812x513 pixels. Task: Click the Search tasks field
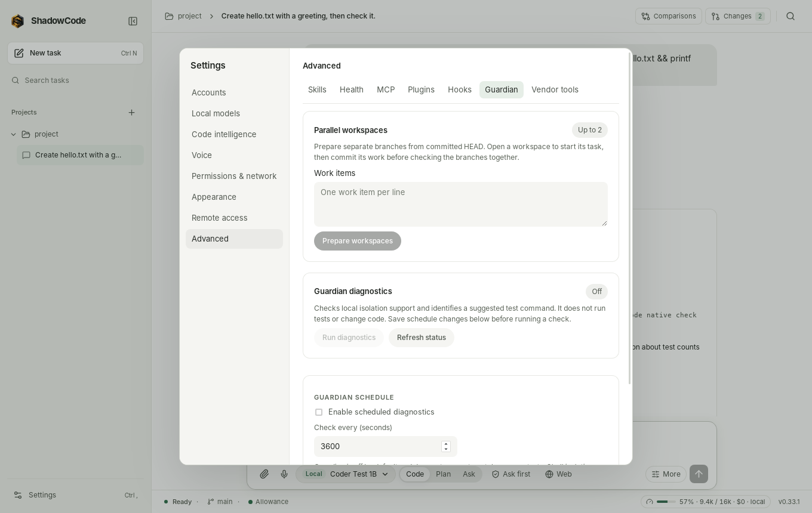[x=75, y=81]
